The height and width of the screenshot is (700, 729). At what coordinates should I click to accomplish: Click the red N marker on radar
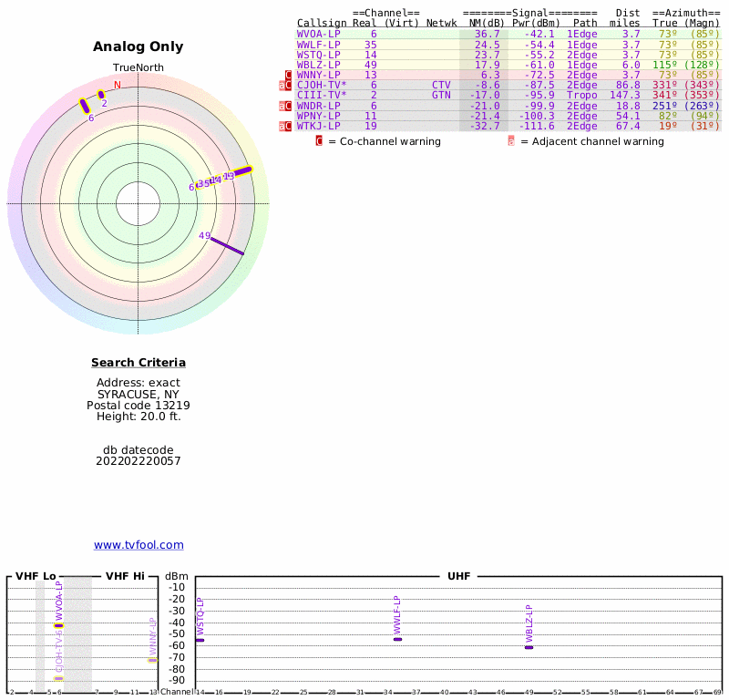coord(117,86)
